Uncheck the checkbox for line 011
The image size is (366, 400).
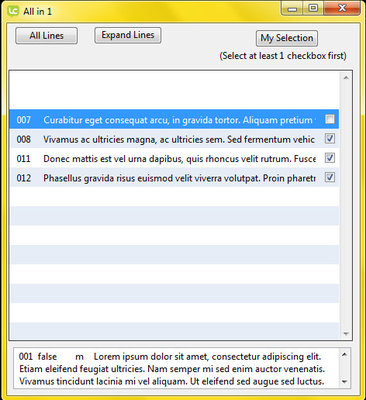tap(330, 158)
